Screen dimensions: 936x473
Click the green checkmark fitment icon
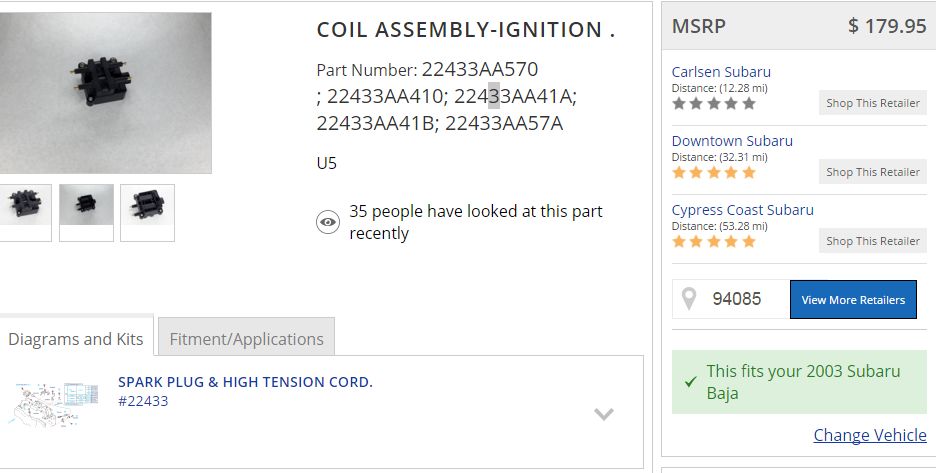coord(690,382)
